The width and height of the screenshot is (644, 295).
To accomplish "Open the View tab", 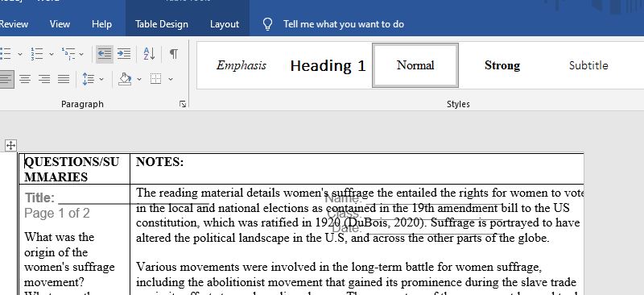I will (60, 24).
